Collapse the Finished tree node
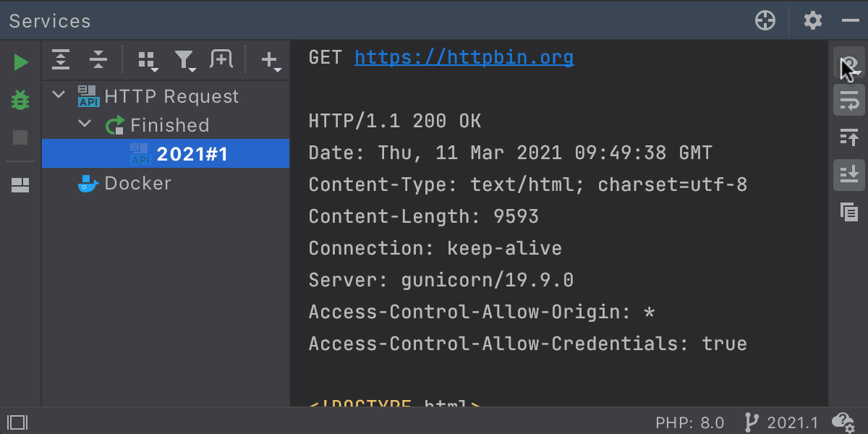The width and height of the screenshot is (868, 434). click(85, 124)
